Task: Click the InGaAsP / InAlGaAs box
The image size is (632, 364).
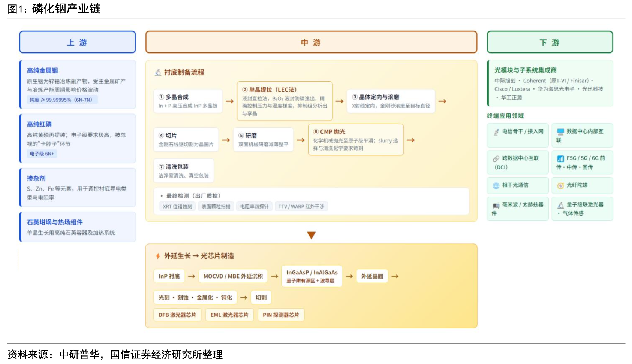Action: (x=312, y=276)
